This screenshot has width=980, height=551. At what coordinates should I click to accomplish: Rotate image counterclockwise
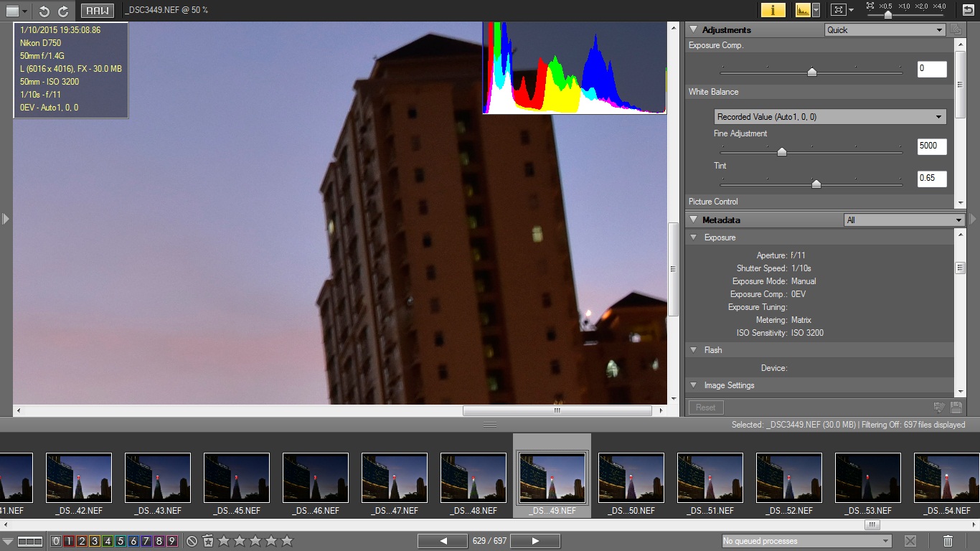click(44, 11)
